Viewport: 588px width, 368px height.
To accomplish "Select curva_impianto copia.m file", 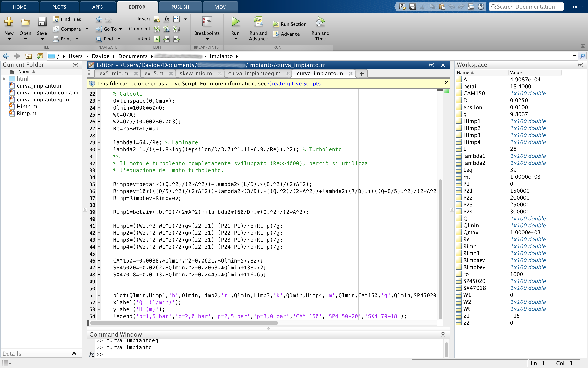I will pos(47,92).
